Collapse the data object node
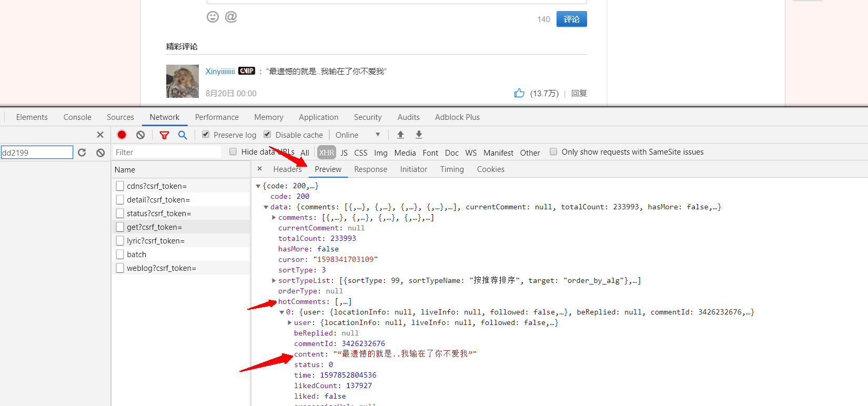The image size is (868, 406). [266, 207]
